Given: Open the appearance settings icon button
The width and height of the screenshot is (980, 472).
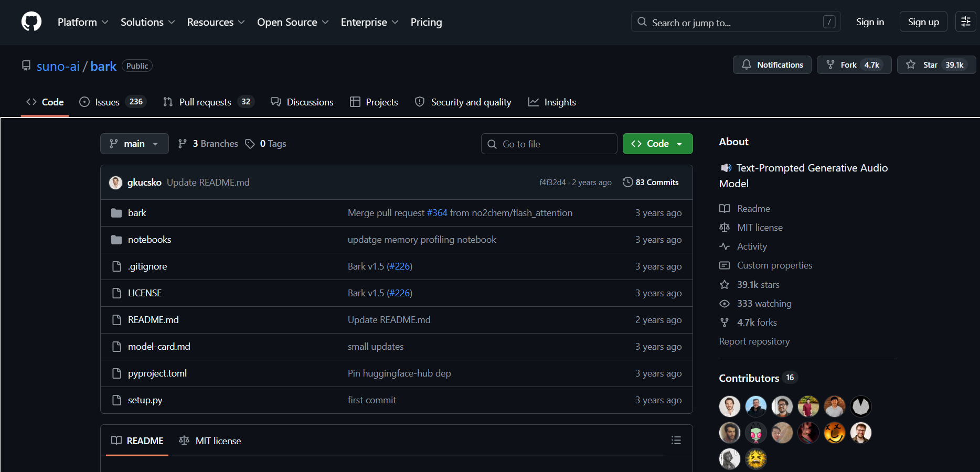Looking at the screenshot, I should point(965,22).
